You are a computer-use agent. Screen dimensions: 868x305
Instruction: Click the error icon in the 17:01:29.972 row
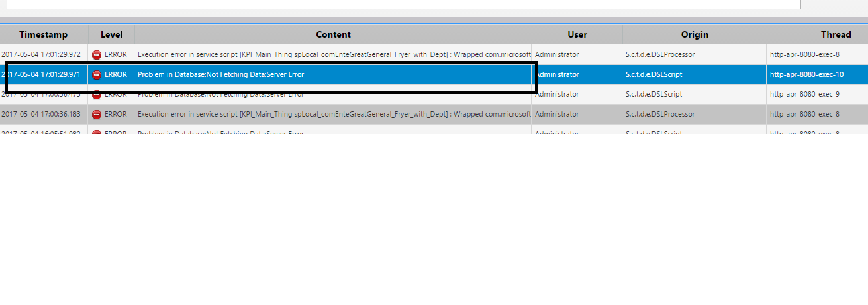[97, 54]
